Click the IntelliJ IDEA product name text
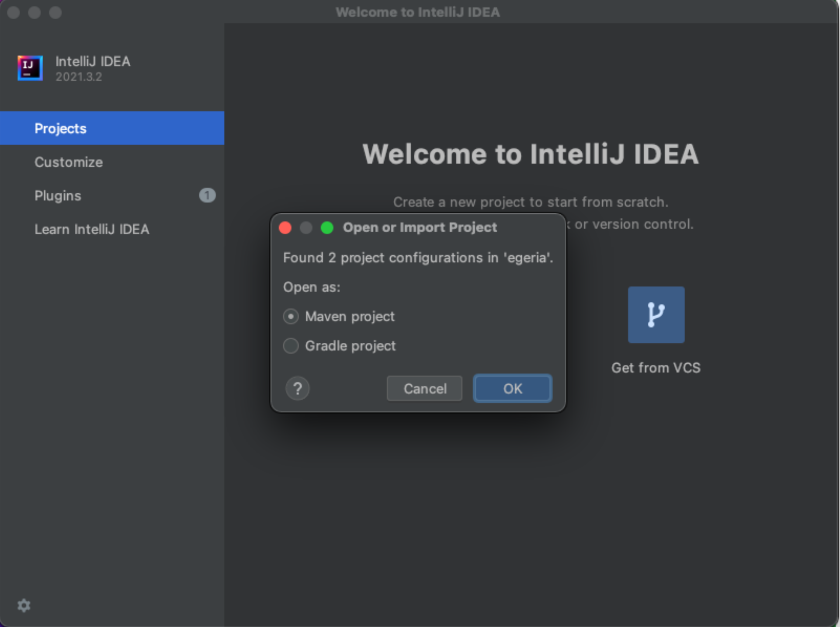 (93, 61)
